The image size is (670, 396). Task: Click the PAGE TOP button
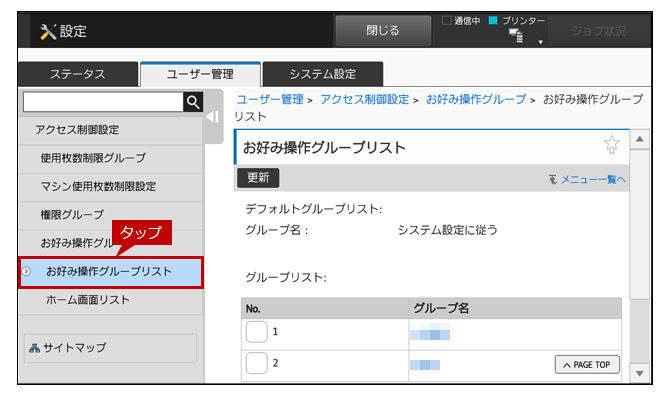tap(587, 365)
